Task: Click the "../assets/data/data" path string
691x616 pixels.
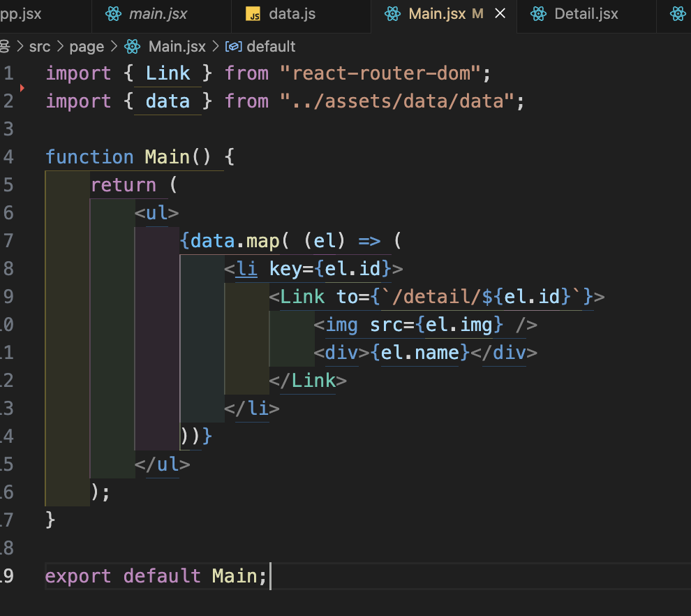Action: 396,101
